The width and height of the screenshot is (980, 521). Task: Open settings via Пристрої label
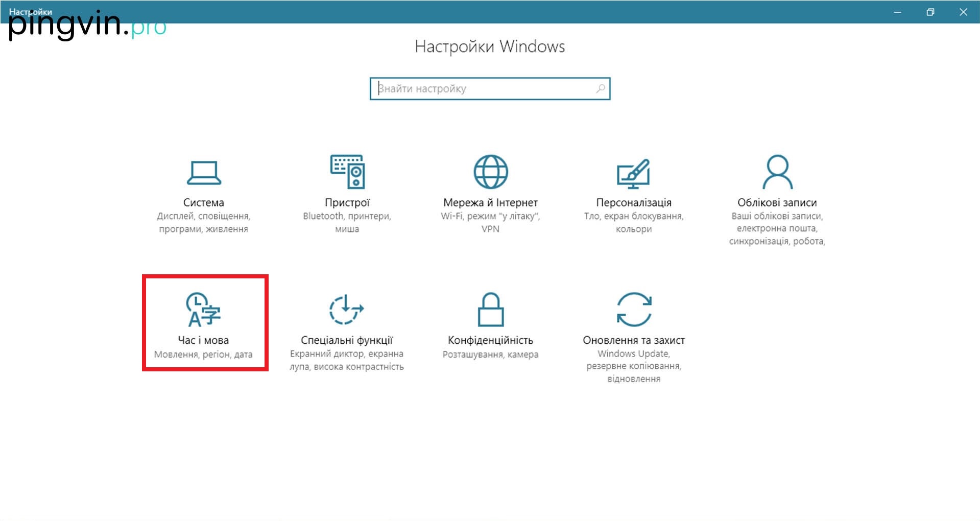(x=347, y=203)
